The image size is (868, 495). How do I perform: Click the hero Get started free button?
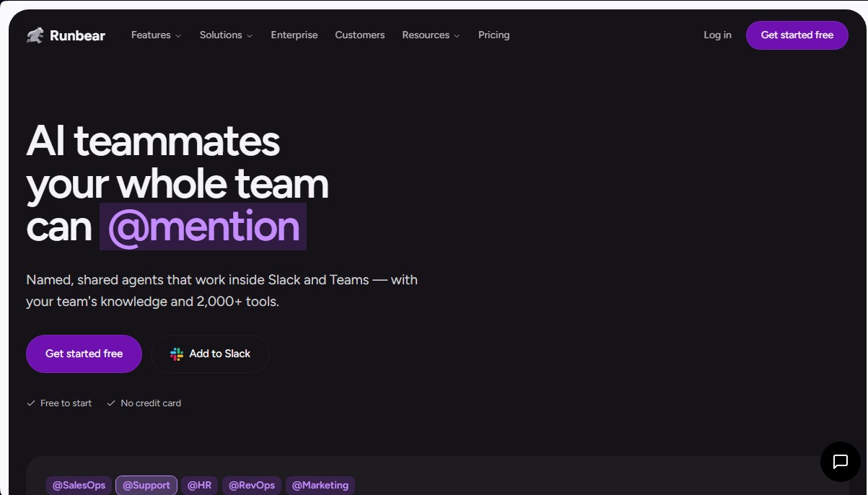tap(84, 354)
